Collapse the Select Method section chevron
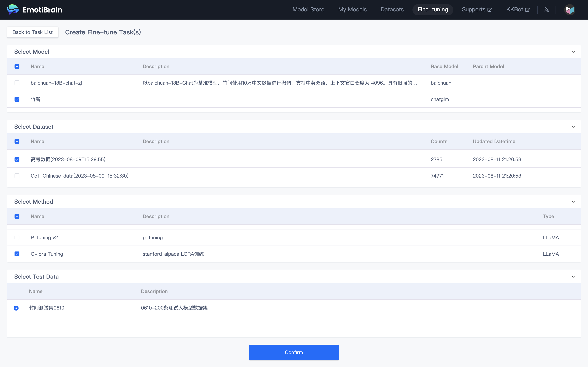 [x=573, y=202]
